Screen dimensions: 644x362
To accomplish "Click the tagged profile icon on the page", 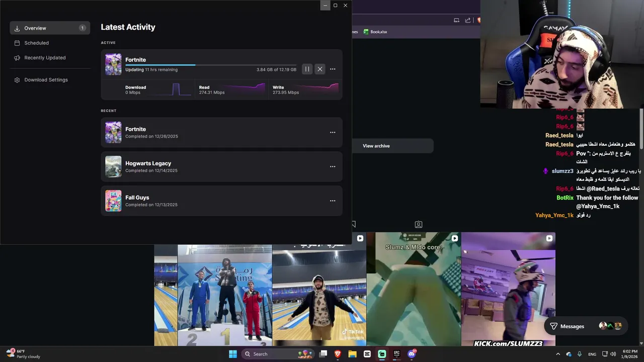I will pyautogui.click(x=419, y=224).
